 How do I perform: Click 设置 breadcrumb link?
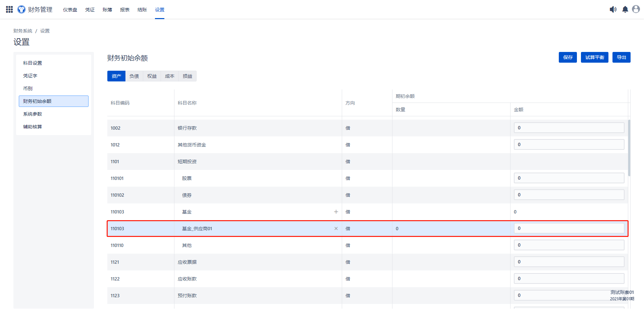[45, 31]
